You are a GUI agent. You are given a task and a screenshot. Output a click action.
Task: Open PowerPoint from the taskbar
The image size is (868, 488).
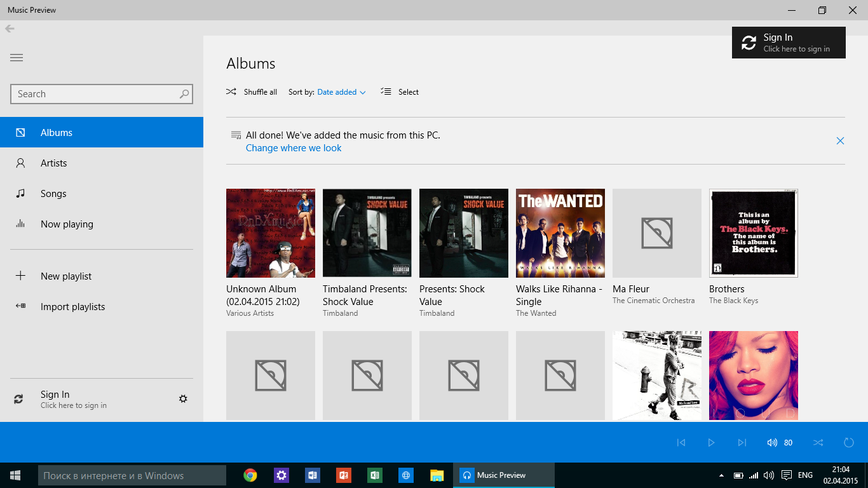pyautogui.click(x=344, y=475)
